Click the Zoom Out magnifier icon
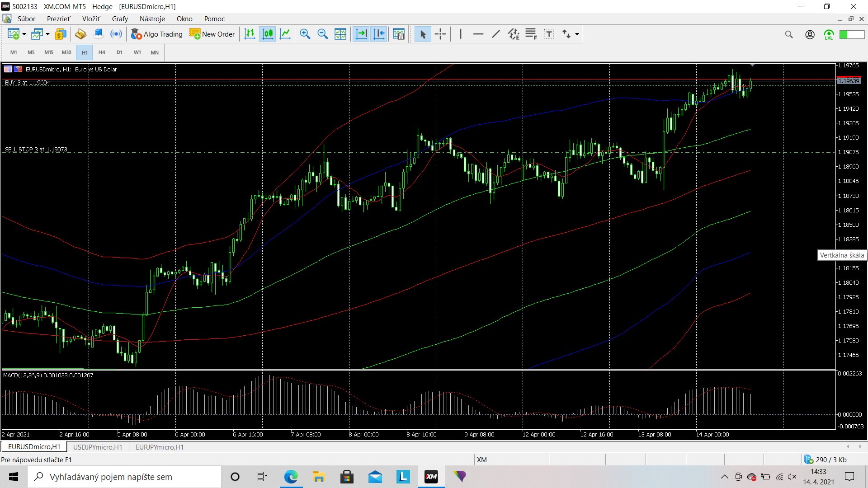868x488 pixels. click(x=323, y=34)
